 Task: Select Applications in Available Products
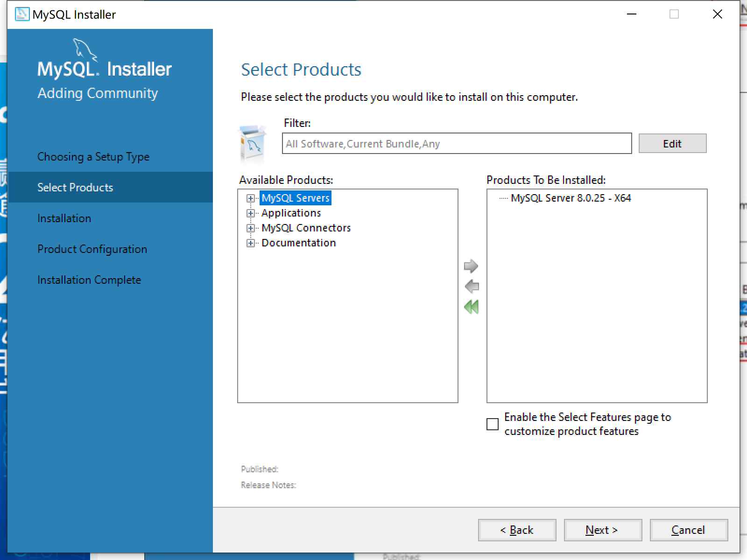pos(291,213)
